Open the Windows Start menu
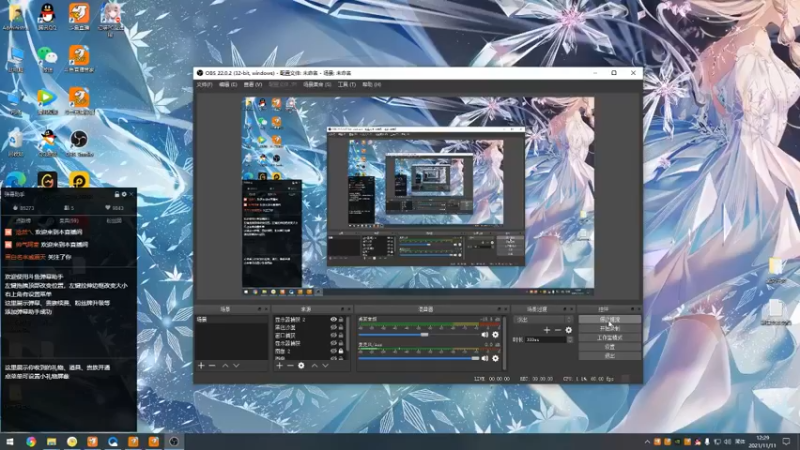800x450 pixels. click(10, 441)
